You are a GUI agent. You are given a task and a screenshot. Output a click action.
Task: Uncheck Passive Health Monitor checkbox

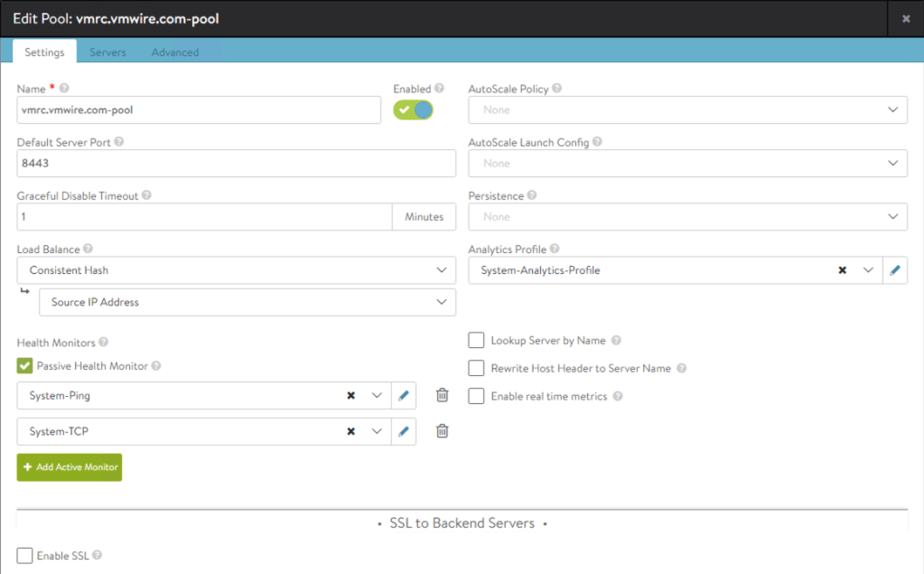click(x=25, y=366)
